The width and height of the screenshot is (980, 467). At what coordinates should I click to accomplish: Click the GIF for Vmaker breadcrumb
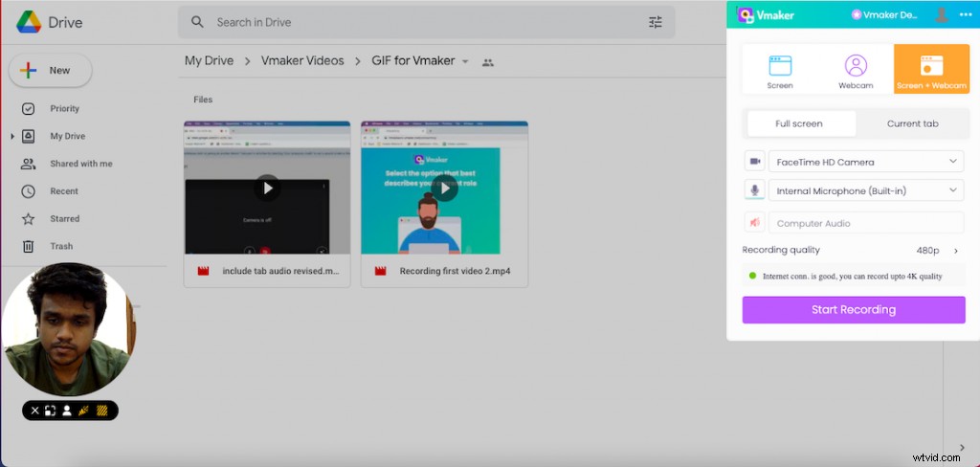tap(413, 61)
